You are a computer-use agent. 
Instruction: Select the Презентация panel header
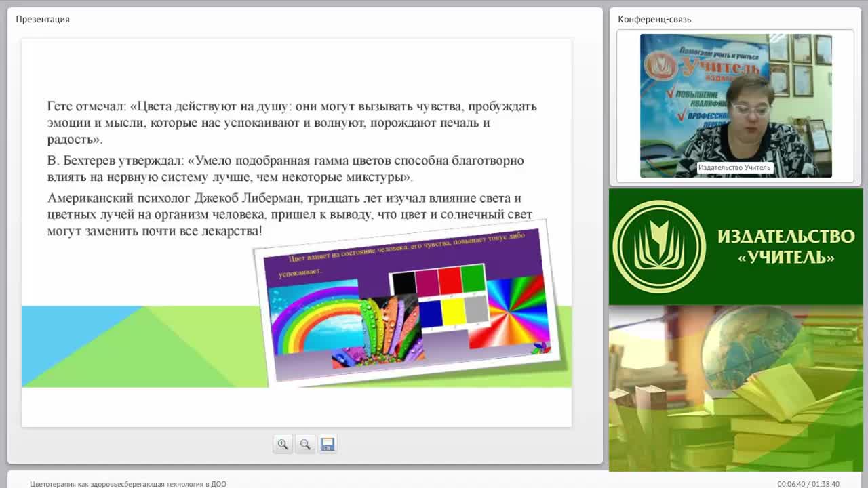(x=43, y=19)
